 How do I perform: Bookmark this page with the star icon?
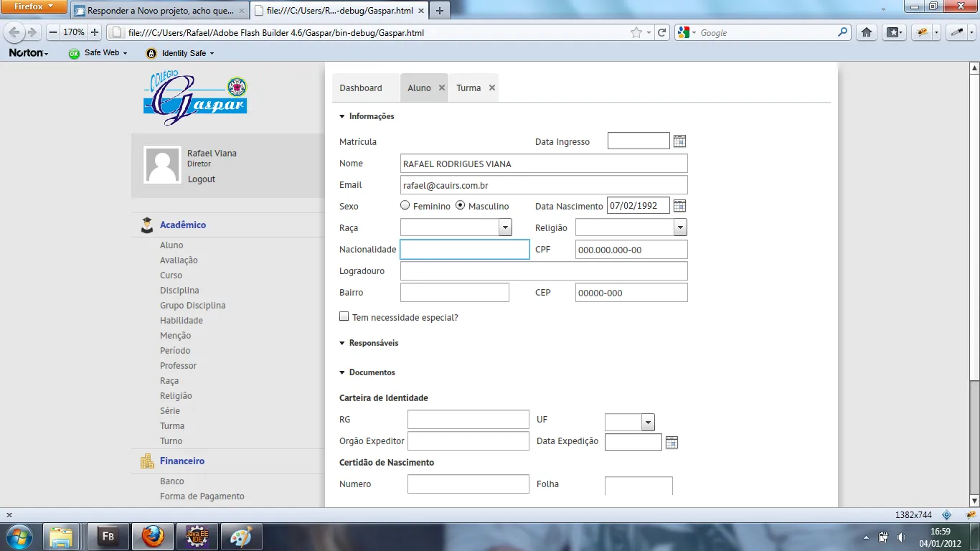click(x=636, y=32)
